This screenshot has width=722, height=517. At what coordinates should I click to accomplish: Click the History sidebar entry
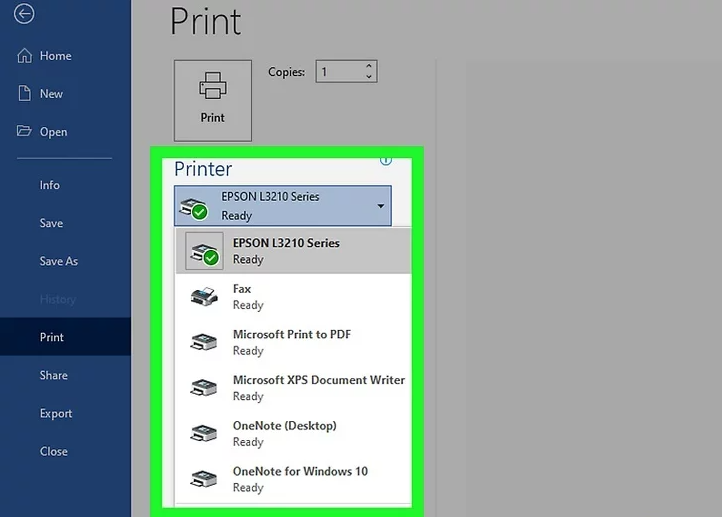(65, 299)
